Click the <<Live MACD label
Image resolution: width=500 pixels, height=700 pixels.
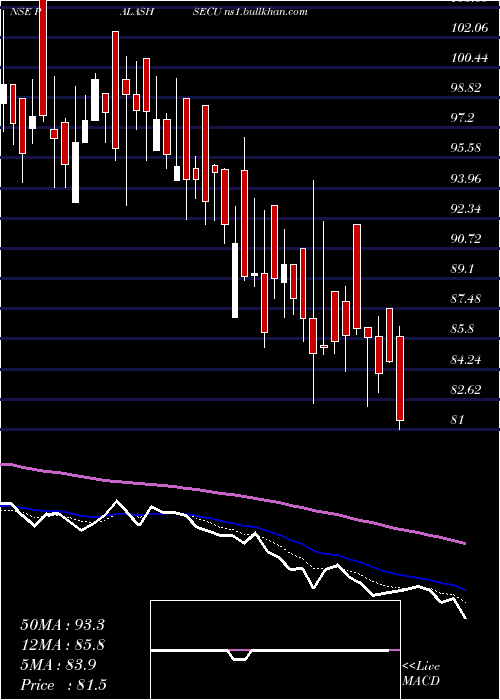point(421,674)
